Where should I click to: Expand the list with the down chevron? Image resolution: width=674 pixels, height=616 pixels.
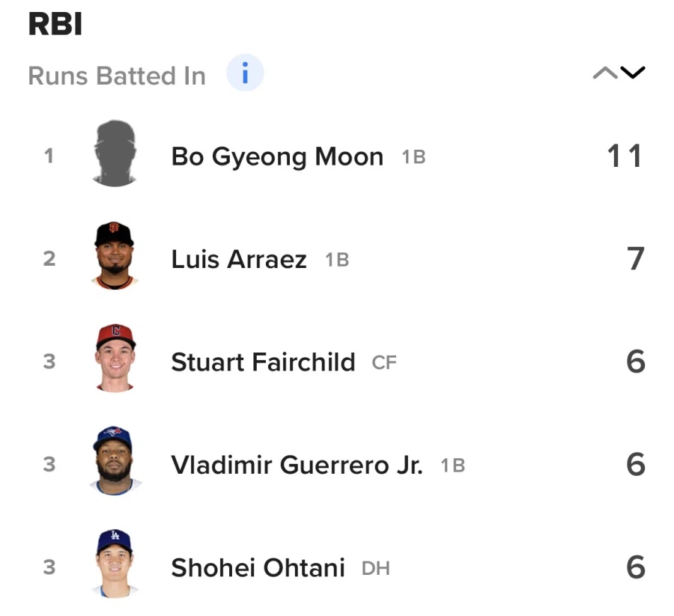pyautogui.click(x=633, y=73)
